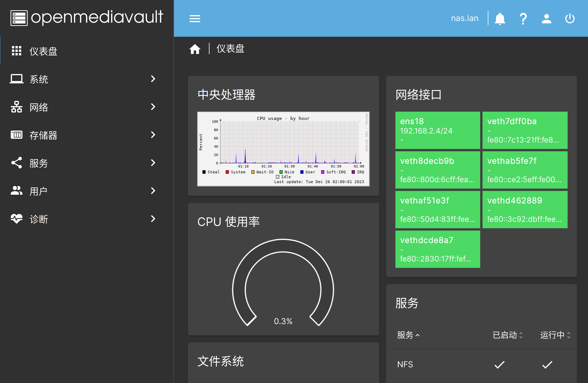
Task: Open the 仪表盘 sidebar menu item
Action: [87, 51]
